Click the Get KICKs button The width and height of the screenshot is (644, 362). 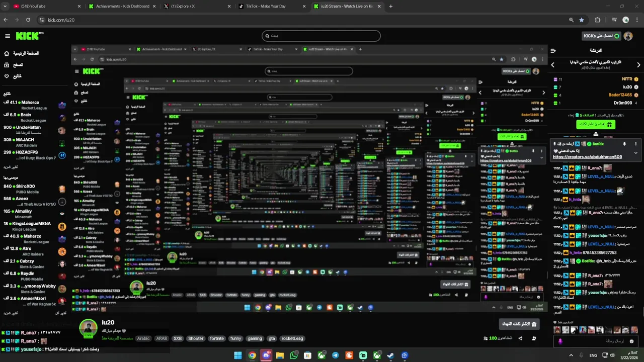pos(601,36)
